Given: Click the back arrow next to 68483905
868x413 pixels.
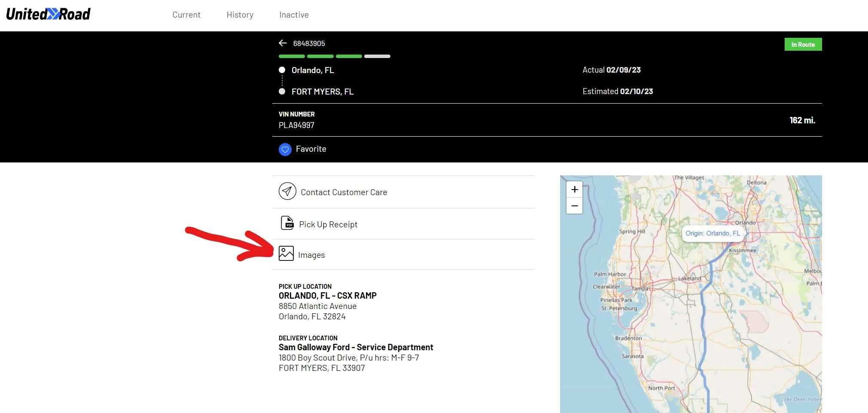Looking at the screenshot, I should [x=283, y=43].
